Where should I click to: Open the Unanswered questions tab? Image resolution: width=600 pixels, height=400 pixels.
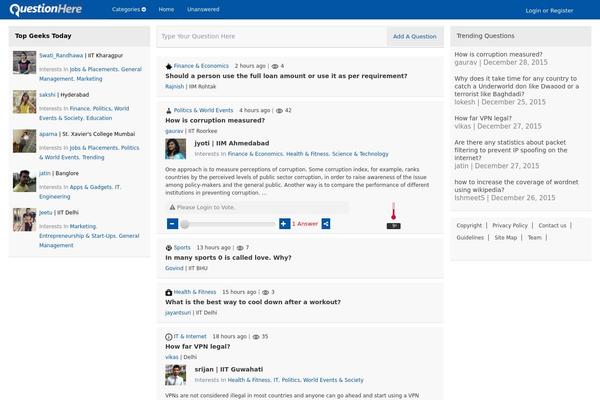pyautogui.click(x=203, y=9)
